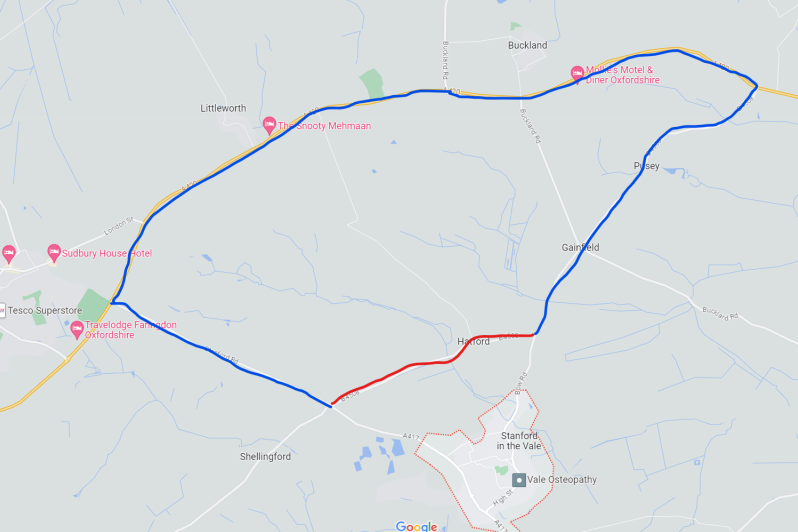Open the Google logo link
798x532 pixels.
416,526
